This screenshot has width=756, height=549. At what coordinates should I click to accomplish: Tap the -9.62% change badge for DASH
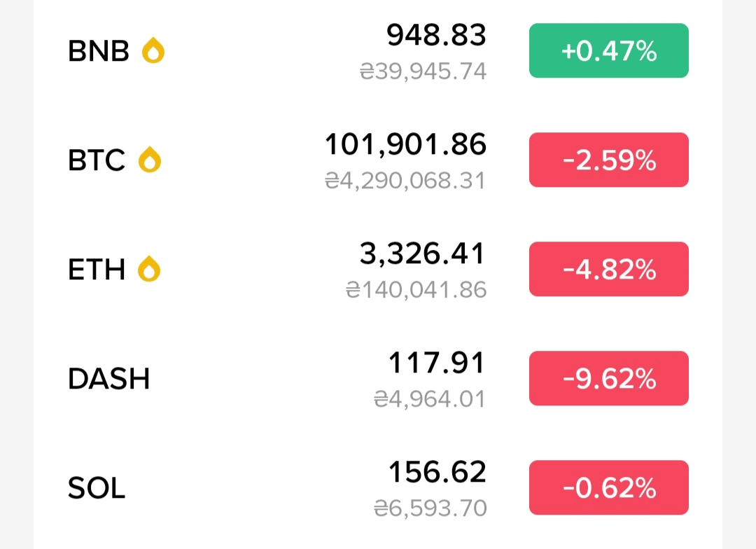point(608,378)
